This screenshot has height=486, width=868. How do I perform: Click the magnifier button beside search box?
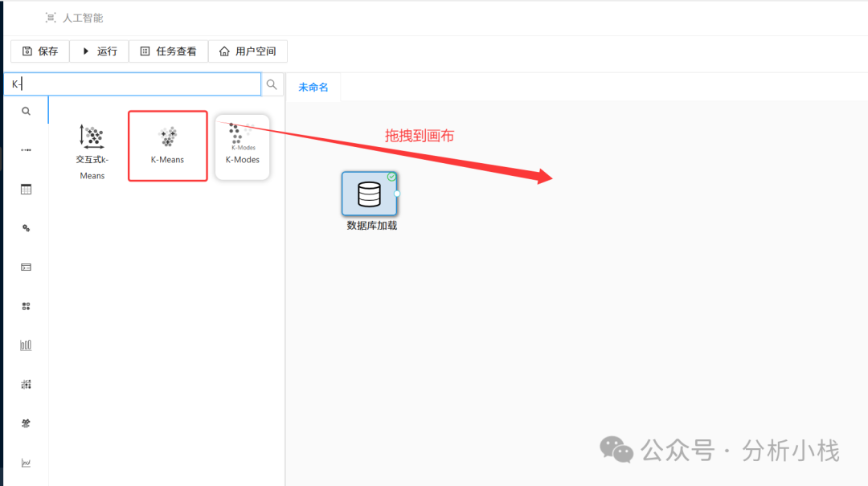(272, 84)
